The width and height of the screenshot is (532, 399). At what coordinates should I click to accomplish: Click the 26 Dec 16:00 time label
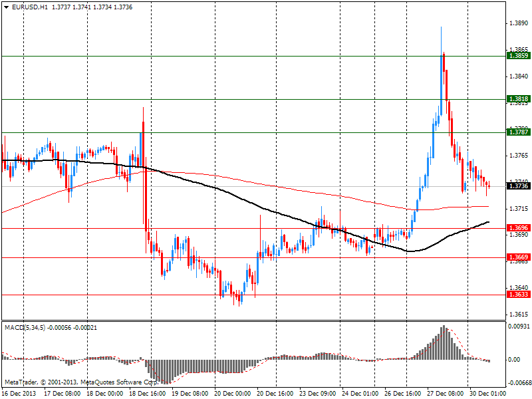point(402,394)
